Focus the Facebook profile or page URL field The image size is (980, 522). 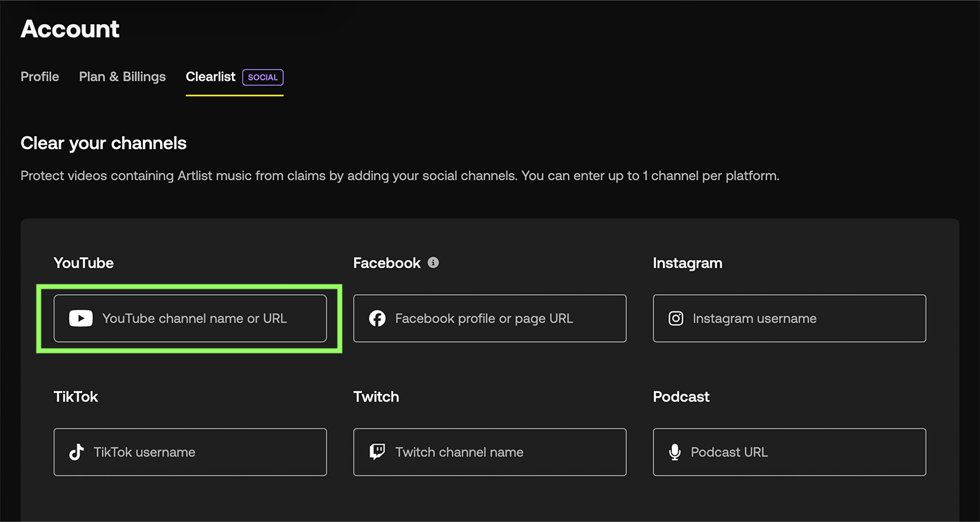click(x=490, y=318)
